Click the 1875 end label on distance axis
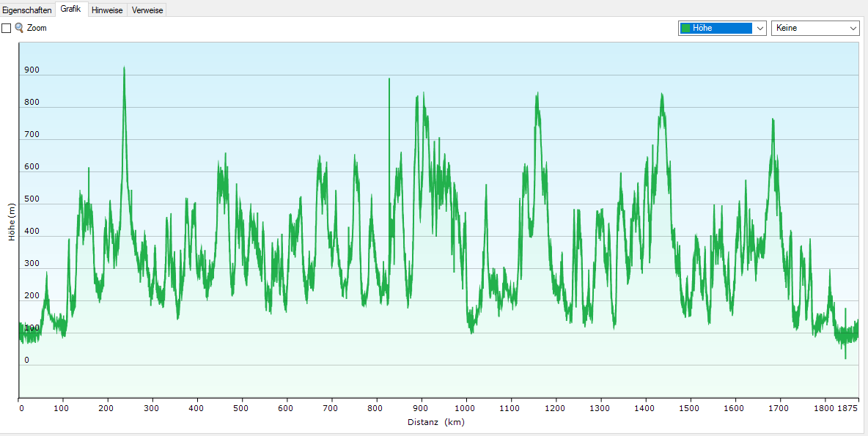This screenshot has width=868, height=436. pos(847,408)
